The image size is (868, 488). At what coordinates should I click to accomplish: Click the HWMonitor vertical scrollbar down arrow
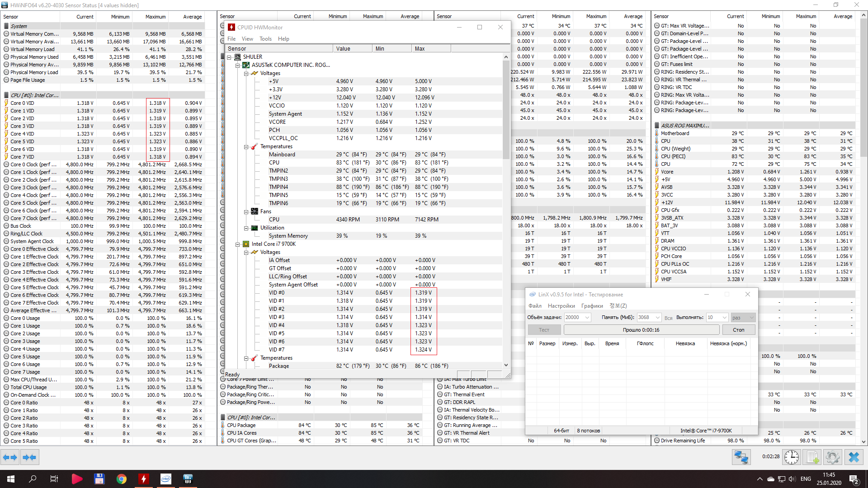tap(506, 365)
